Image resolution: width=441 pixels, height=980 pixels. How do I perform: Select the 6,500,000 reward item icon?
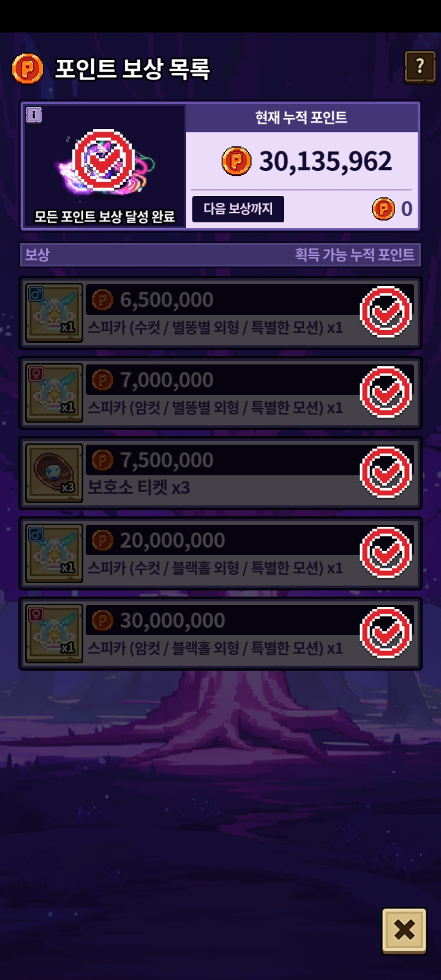click(x=54, y=312)
